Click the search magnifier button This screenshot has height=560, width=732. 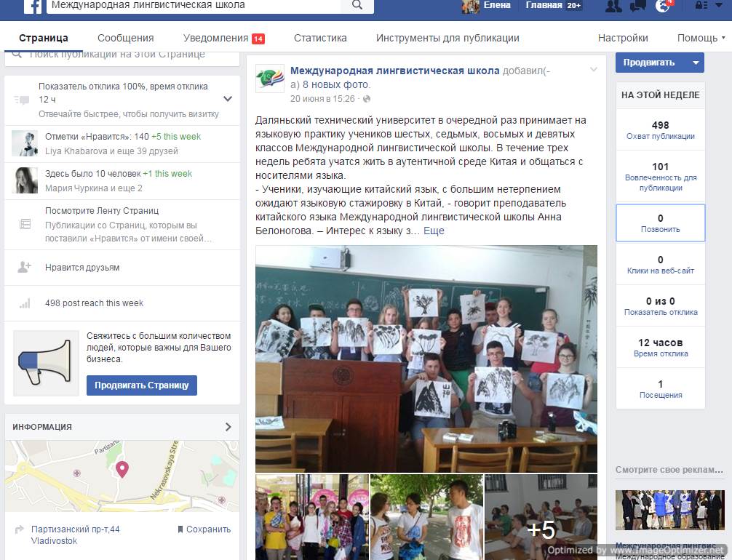357,6
